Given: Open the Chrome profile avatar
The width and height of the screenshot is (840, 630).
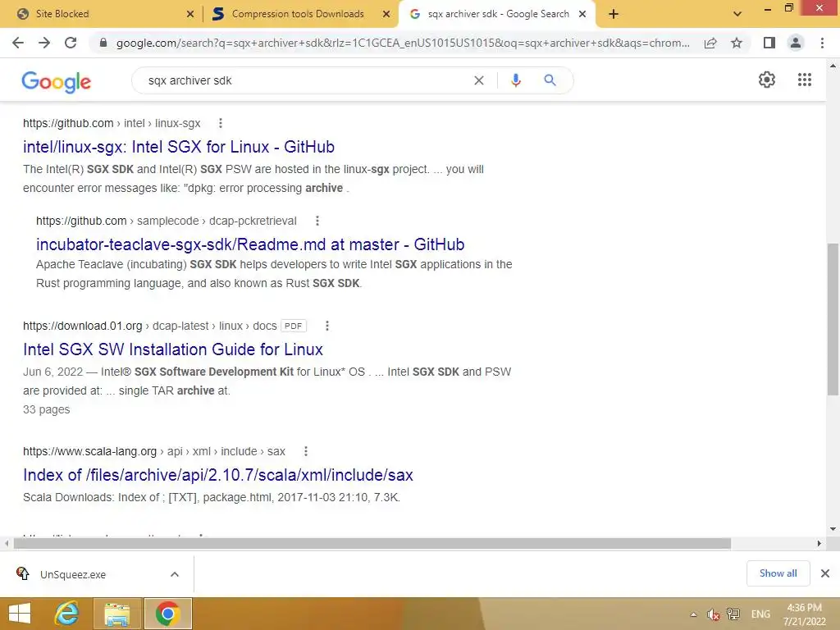Looking at the screenshot, I should 796,43.
